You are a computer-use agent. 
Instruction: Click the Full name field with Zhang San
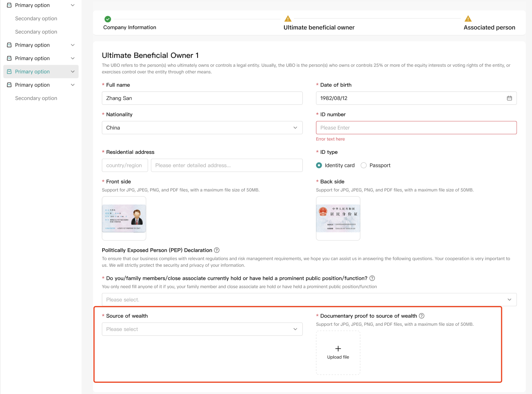[202, 98]
